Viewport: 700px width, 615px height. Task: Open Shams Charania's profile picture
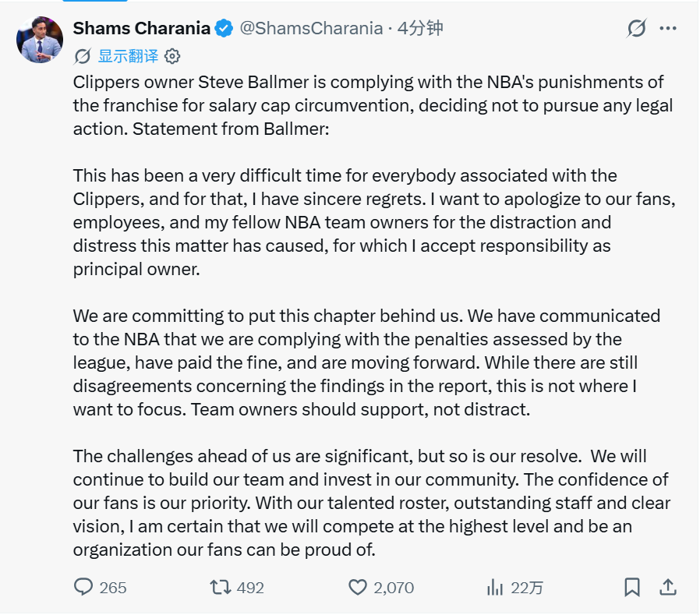[40, 40]
